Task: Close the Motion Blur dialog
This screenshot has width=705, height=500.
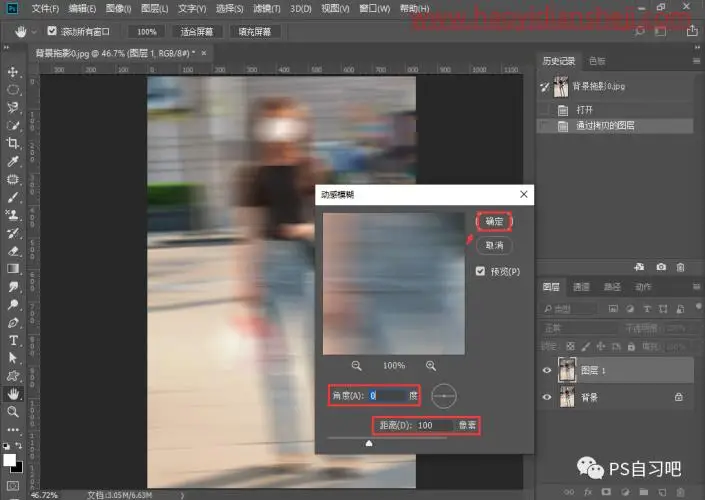Action: tap(524, 194)
